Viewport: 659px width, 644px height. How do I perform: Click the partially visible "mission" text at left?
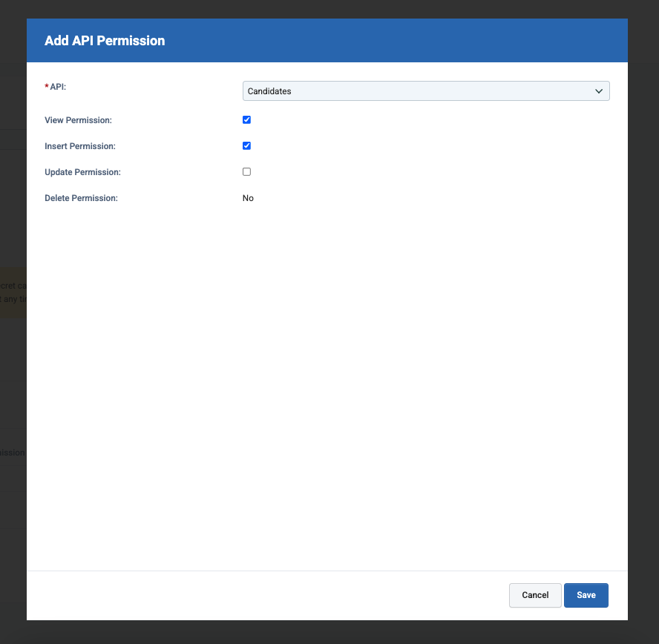(12, 452)
